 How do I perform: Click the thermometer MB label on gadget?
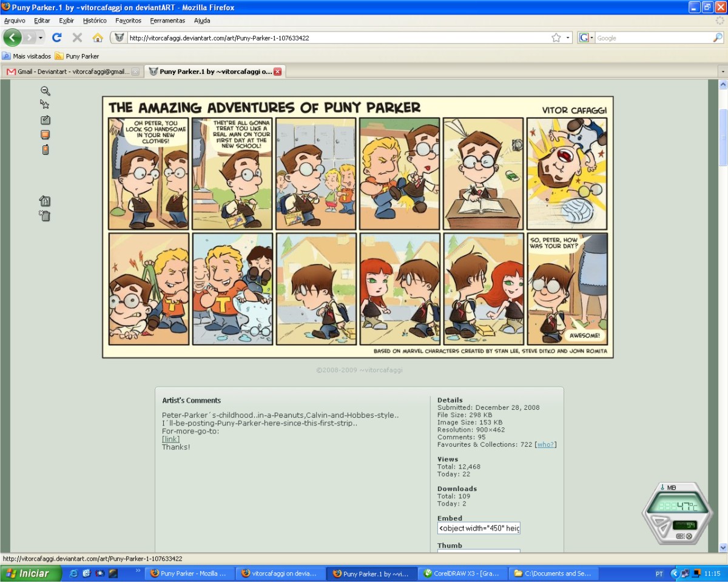[668, 487]
